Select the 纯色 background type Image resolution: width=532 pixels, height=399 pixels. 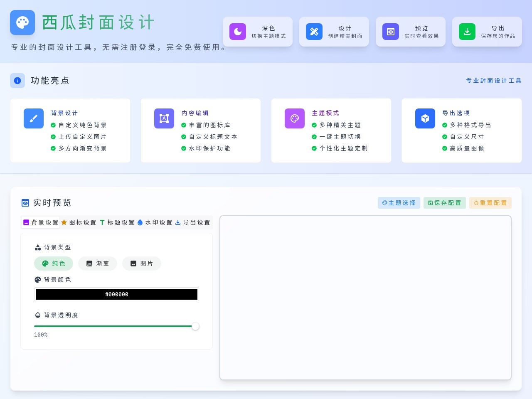tap(54, 264)
